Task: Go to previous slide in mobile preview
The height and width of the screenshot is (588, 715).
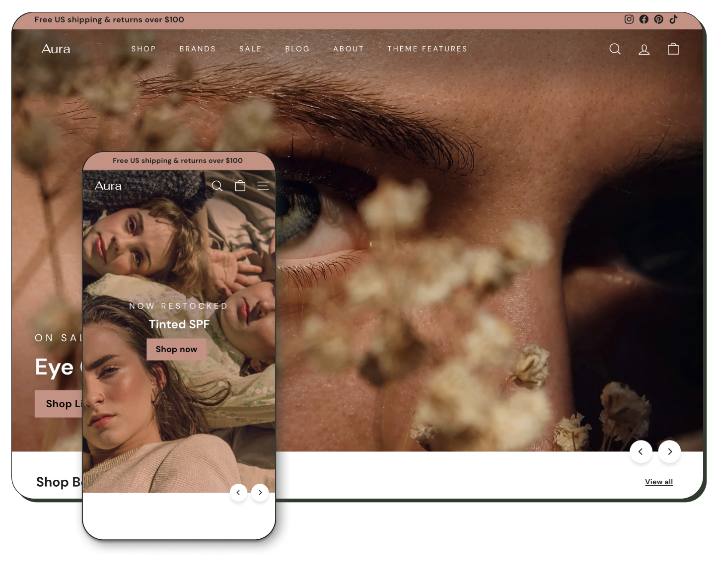Action: 238,492
